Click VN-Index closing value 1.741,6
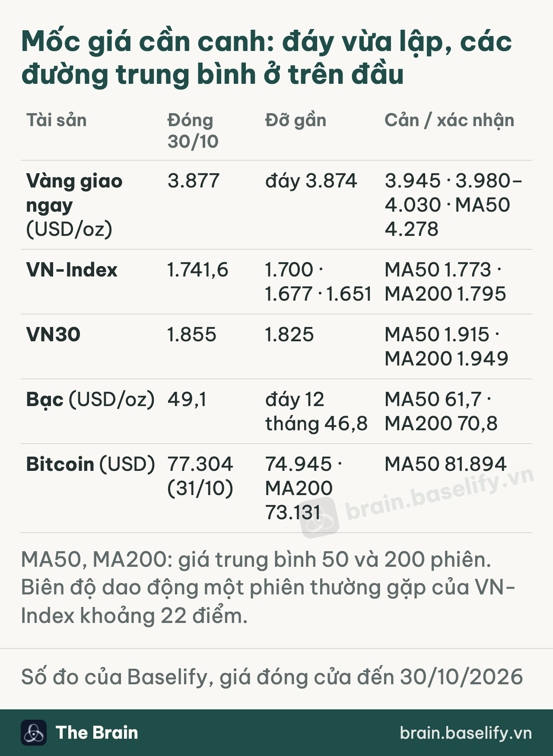This screenshot has width=553, height=756. coord(198,270)
